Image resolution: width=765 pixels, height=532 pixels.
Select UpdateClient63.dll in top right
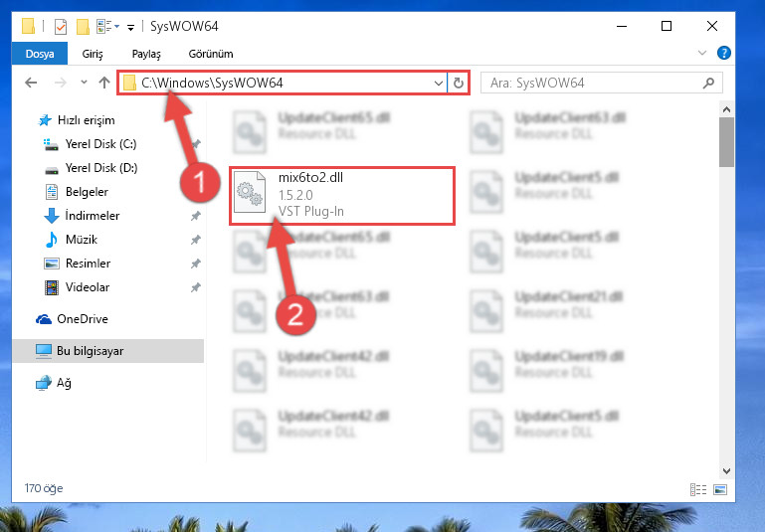tap(570, 117)
